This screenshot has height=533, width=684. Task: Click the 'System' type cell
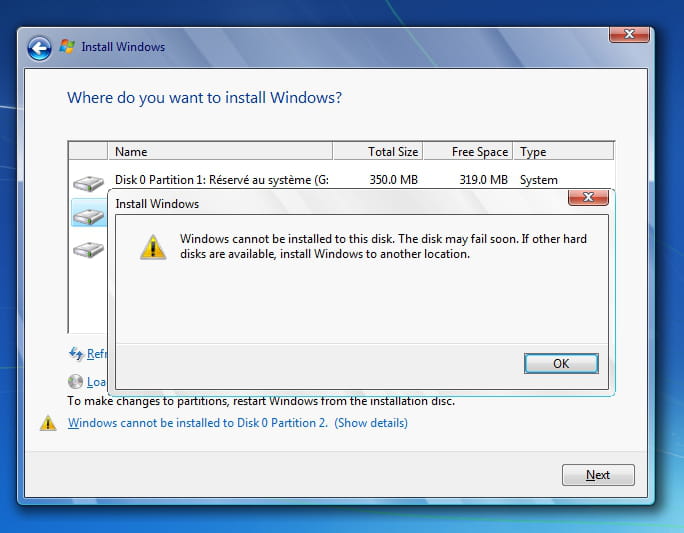pyautogui.click(x=539, y=180)
